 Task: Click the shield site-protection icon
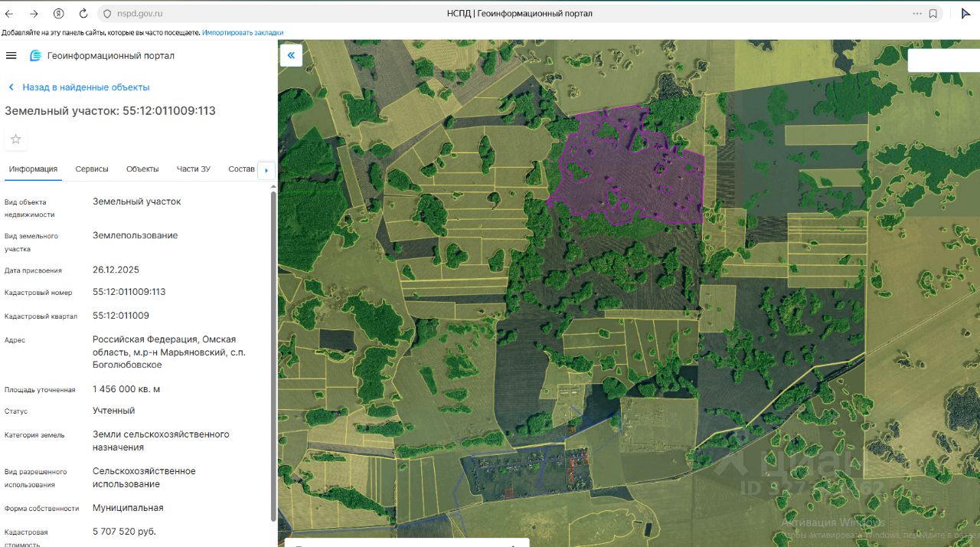[107, 14]
